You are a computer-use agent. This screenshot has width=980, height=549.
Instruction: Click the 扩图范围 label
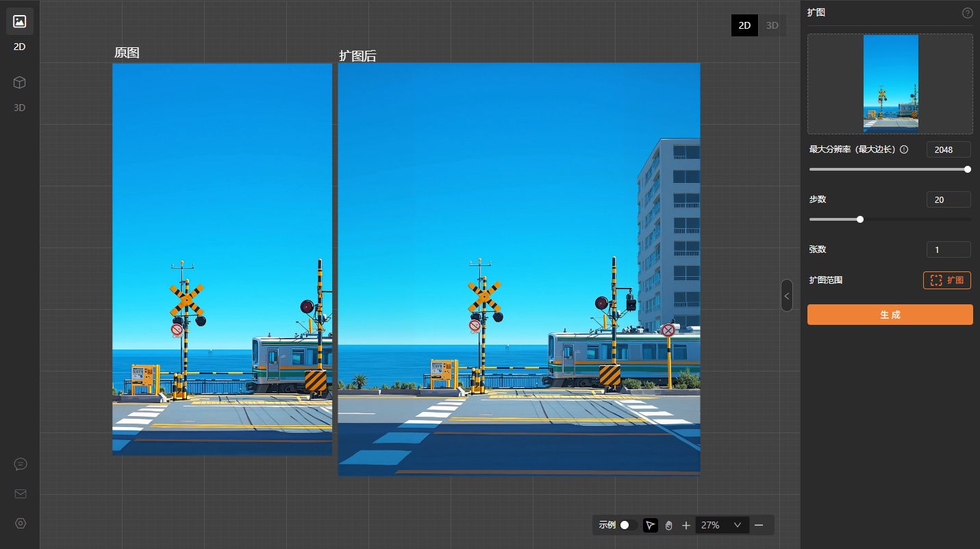pyautogui.click(x=827, y=280)
